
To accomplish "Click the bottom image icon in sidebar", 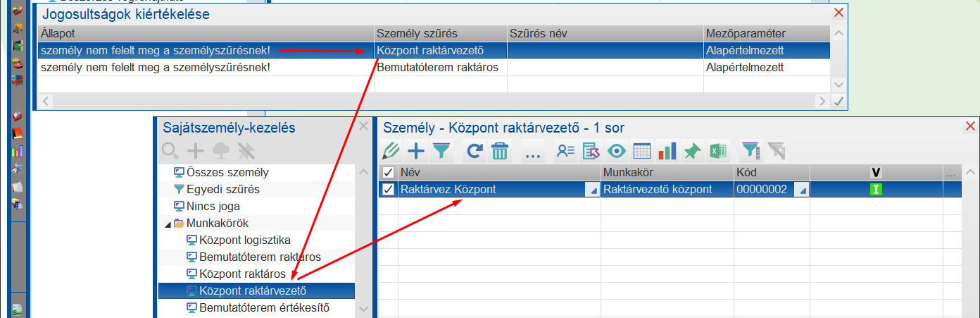I will tap(18, 309).
